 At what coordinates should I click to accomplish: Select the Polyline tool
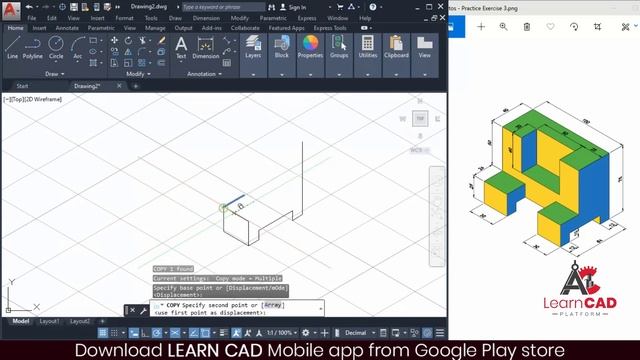click(33, 47)
